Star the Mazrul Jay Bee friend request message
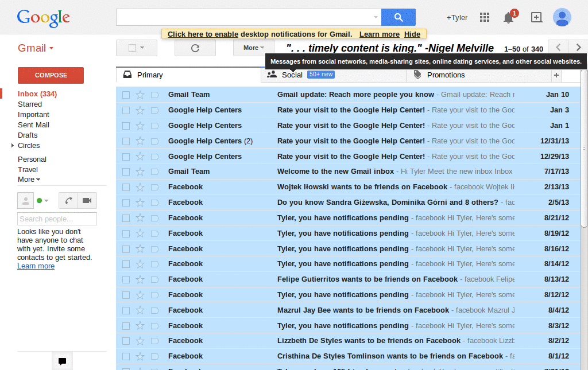 click(140, 310)
